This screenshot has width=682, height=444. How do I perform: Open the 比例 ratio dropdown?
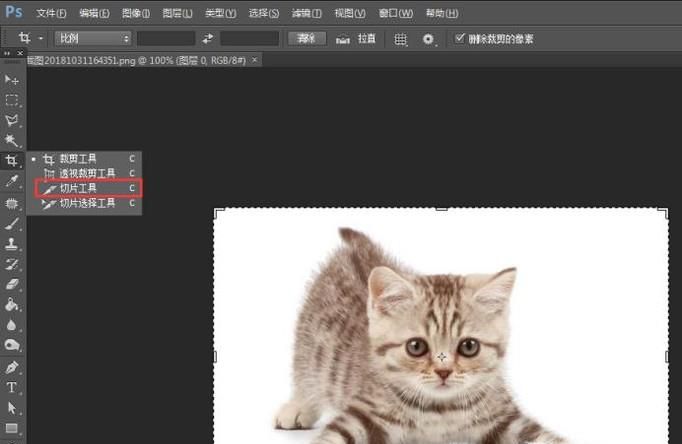[x=94, y=38]
